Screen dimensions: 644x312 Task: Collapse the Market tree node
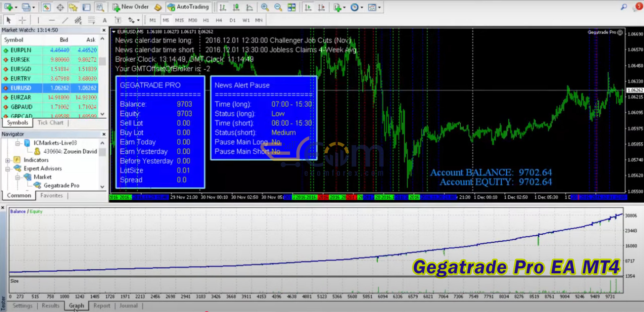[x=17, y=177]
